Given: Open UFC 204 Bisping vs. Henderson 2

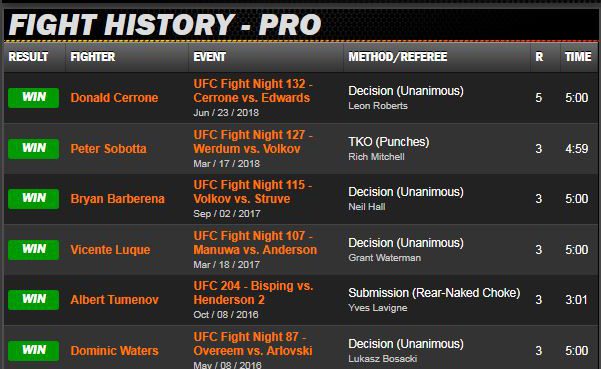Looking at the screenshot, I should pyautogui.click(x=253, y=293).
